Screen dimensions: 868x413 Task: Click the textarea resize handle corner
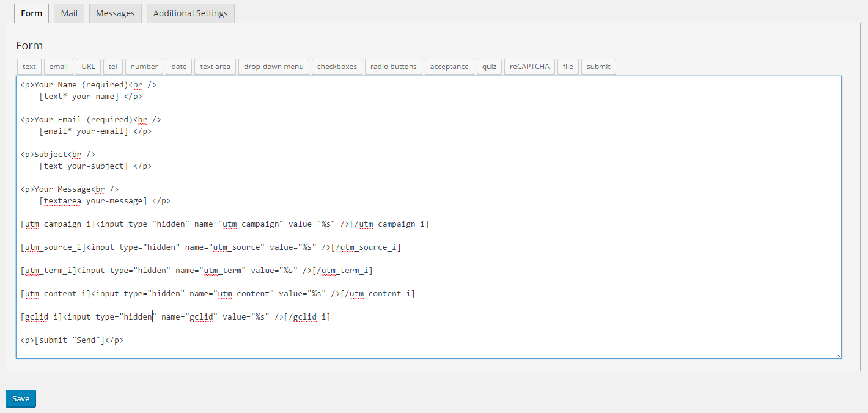838,355
